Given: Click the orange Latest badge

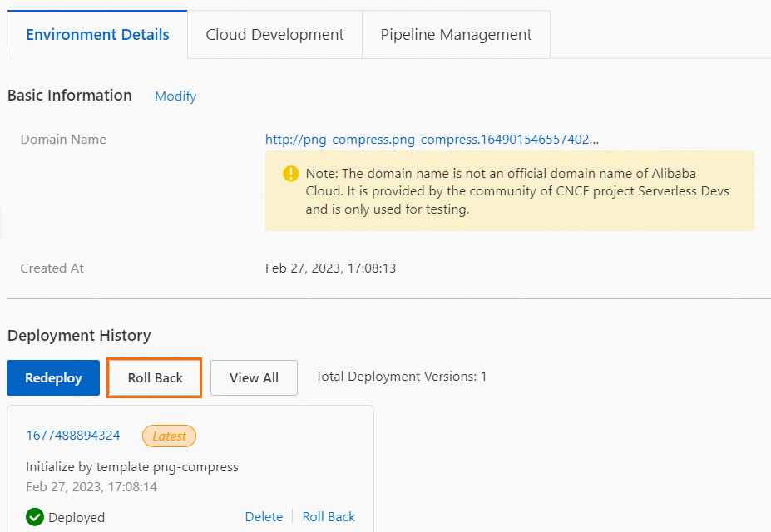Looking at the screenshot, I should click(x=169, y=436).
